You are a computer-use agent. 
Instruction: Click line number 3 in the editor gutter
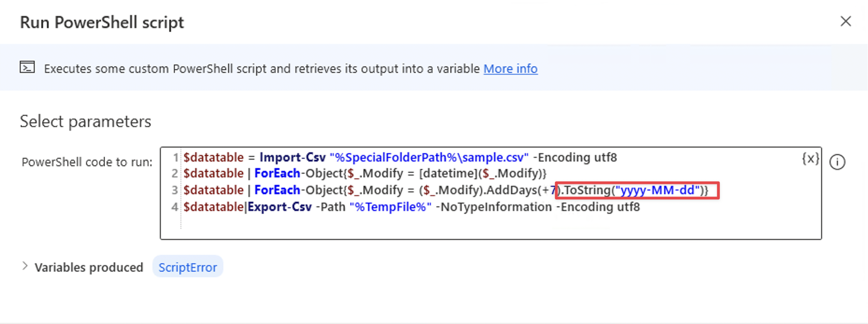174,190
